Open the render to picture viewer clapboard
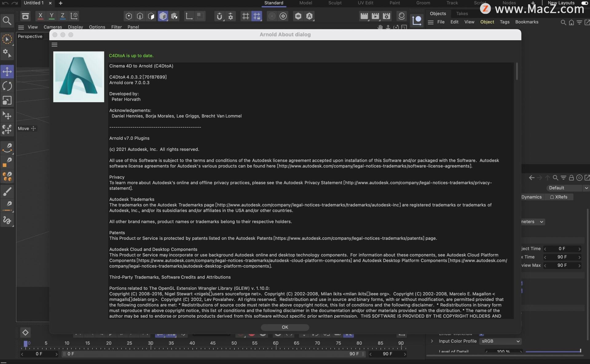Image resolution: width=590 pixels, height=364 pixels. (x=375, y=16)
